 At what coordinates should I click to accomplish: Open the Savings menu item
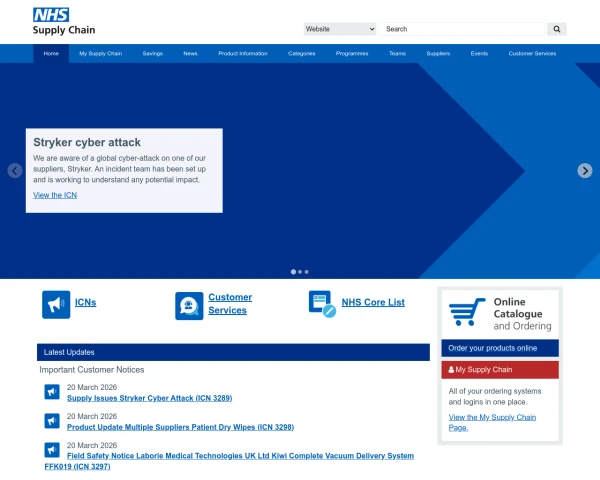tap(153, 54)
